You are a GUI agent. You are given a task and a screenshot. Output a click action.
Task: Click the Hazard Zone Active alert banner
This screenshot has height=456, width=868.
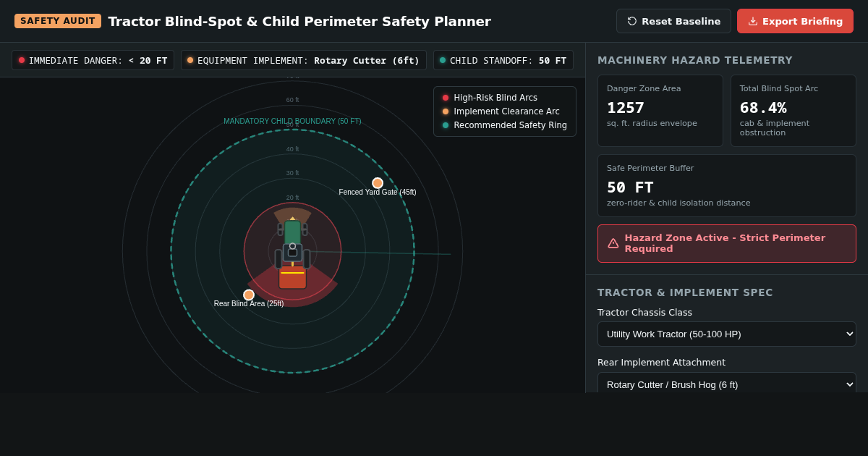727,243
